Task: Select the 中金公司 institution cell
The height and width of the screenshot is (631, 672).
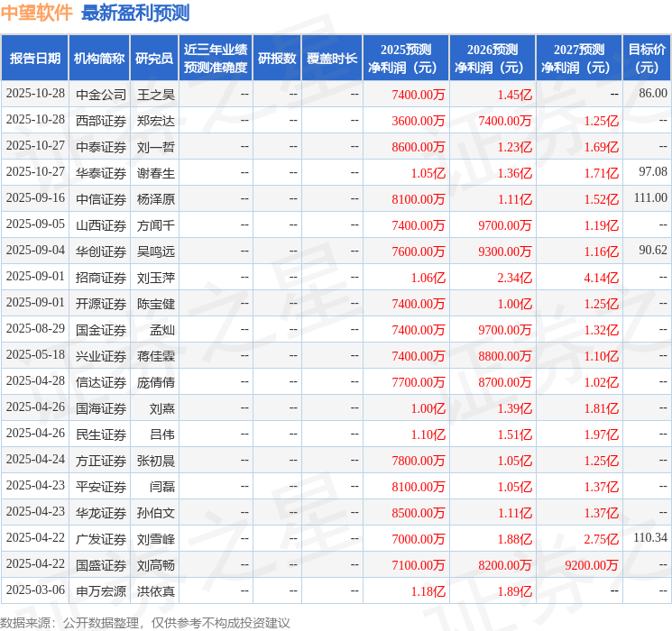Action: coord(101,95)
